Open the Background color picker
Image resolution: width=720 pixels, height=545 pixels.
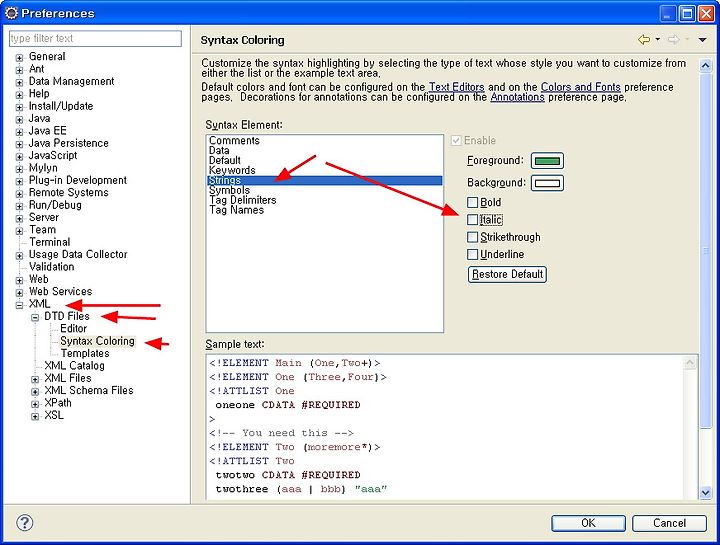[x=547, y=183]
